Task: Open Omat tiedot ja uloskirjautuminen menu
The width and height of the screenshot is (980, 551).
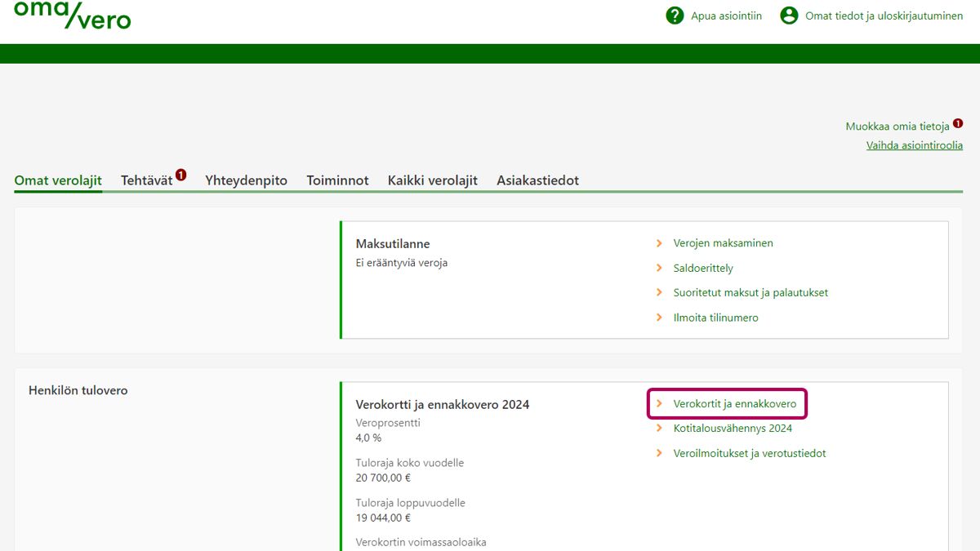Action: click(x=884, y=16)
